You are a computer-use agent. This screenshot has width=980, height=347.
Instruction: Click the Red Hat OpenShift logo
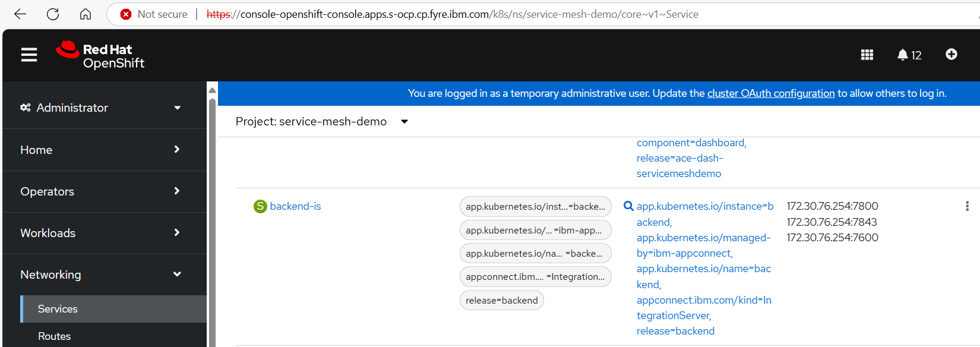pos(100,55)
